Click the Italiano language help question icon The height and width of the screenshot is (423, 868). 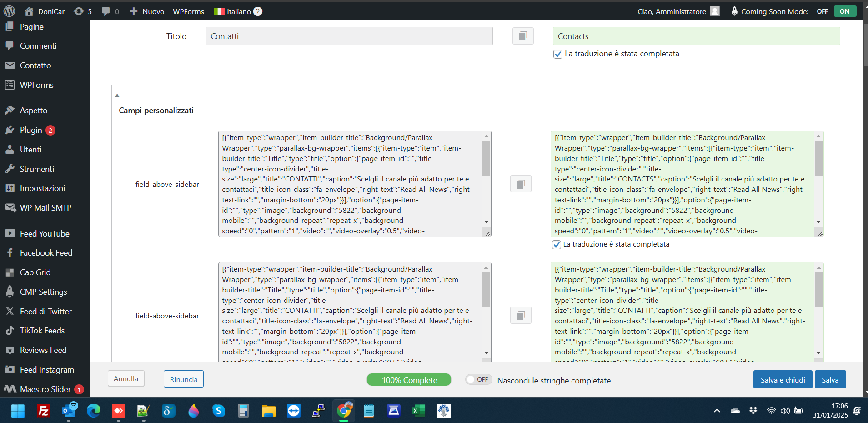(258, 11)
